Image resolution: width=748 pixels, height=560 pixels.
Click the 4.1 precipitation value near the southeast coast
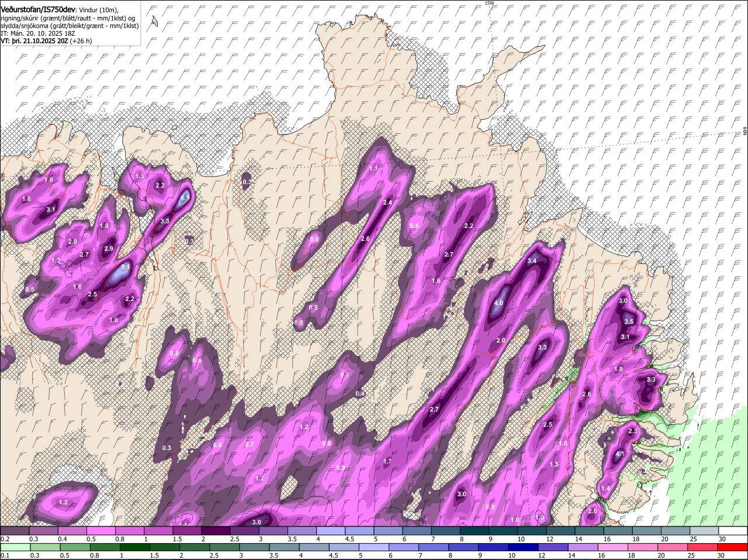coord(620,453)
